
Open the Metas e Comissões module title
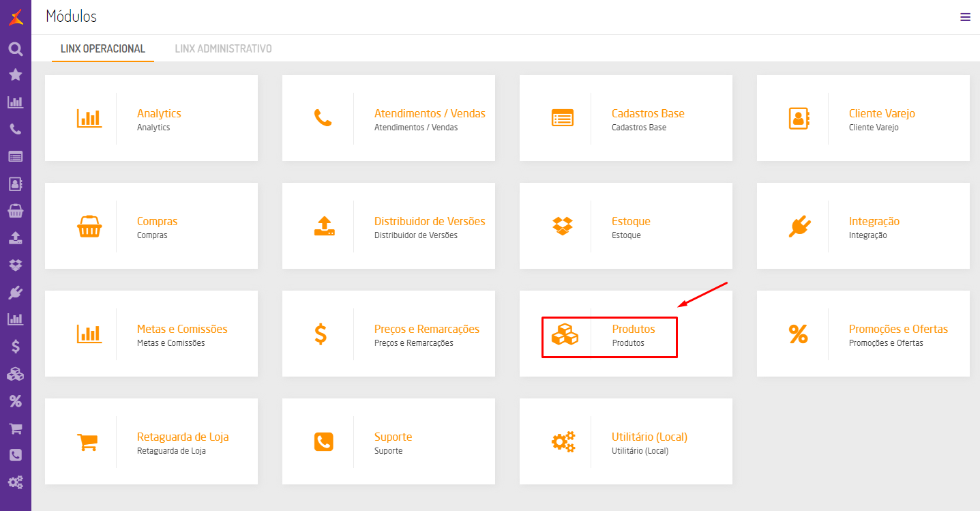point(182,329)
